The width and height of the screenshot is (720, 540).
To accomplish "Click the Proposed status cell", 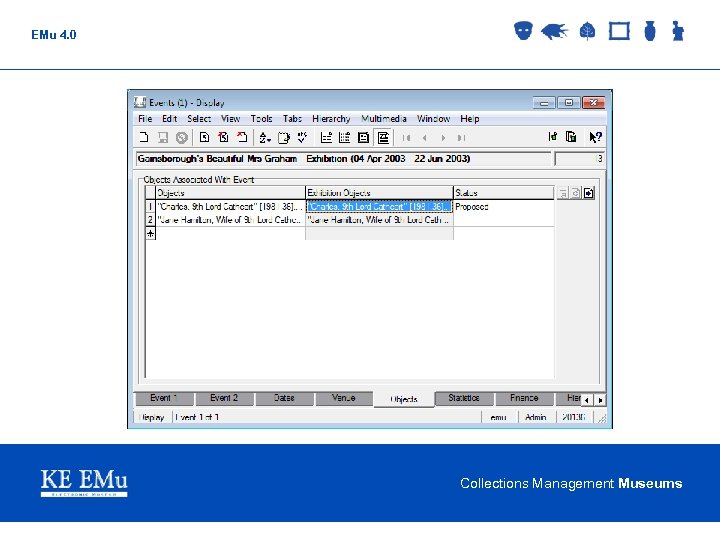I will [504, 207].
